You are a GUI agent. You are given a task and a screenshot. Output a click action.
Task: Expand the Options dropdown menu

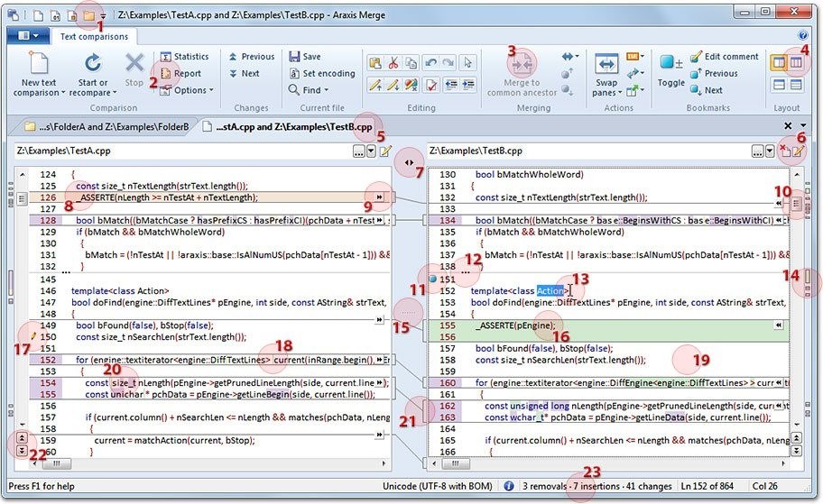pos(191,90)
